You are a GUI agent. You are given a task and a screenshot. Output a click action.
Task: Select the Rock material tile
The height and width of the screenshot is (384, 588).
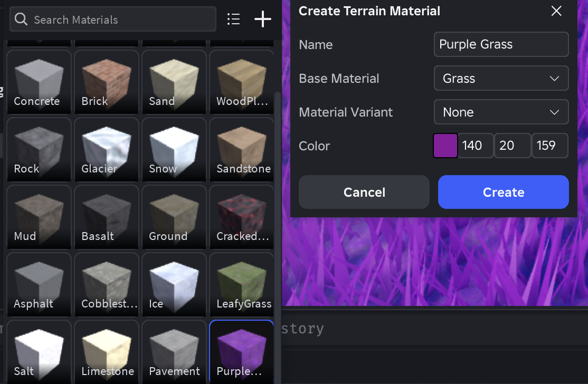(39, 149)
